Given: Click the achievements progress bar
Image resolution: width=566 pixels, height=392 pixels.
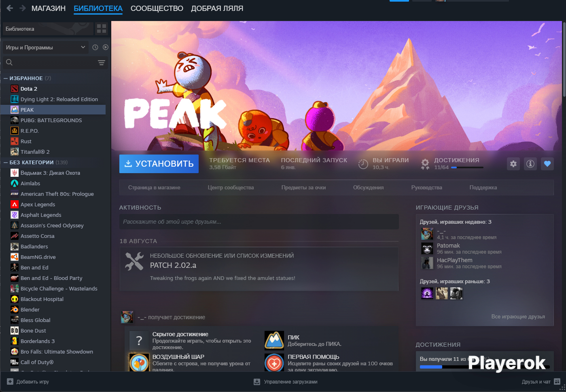Looking at the screenshot, I should 467,167.
